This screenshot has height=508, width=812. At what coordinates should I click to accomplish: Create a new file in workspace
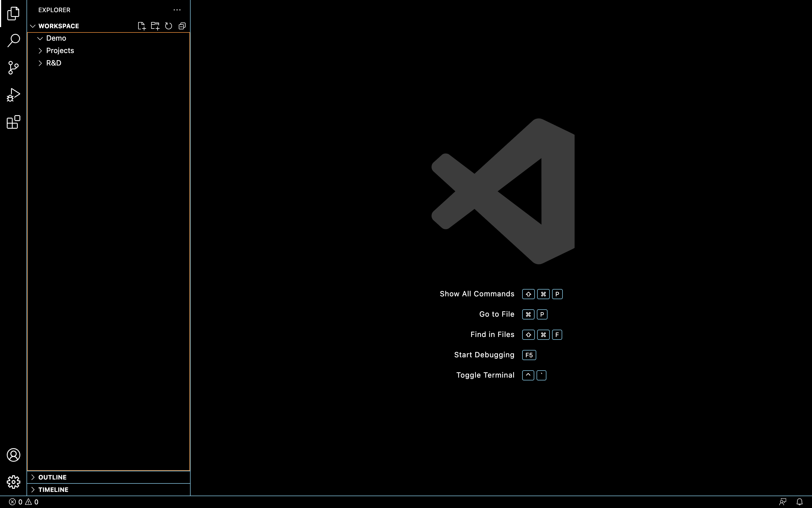(142, 26)
